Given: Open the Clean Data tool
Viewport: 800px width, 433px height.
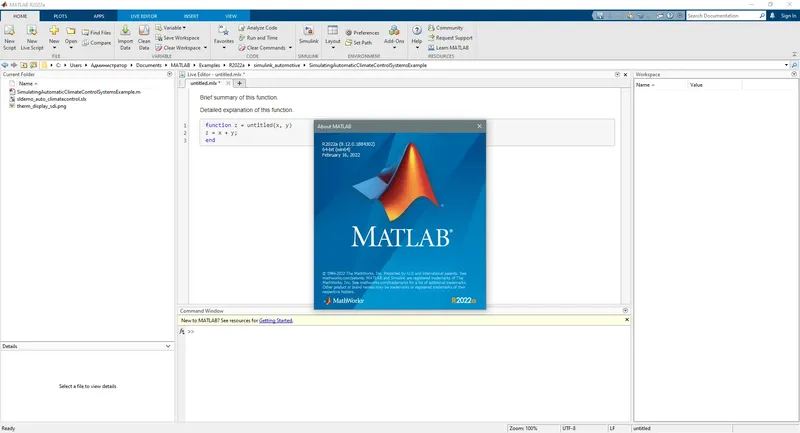Looking at the screenshot, I should coord(144,37).
